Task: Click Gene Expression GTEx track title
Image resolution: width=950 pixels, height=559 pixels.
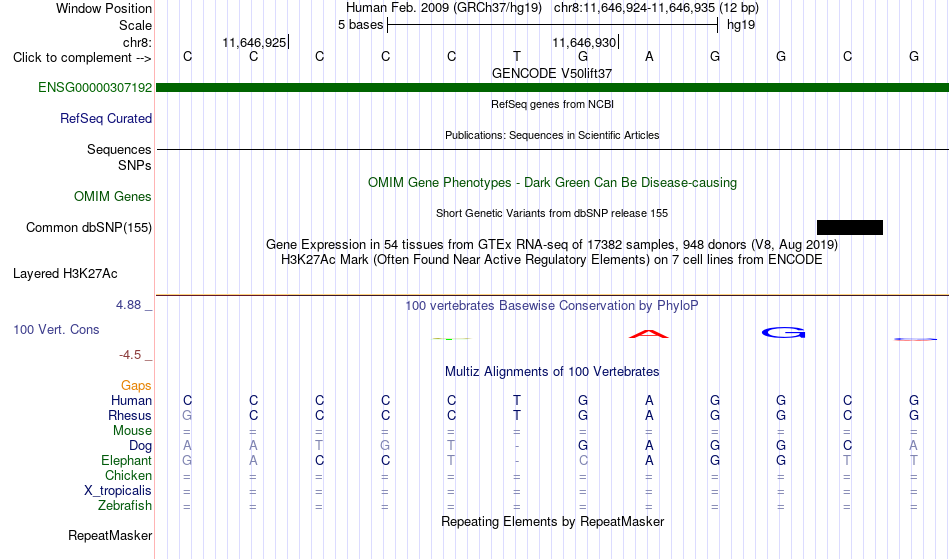Action: (552, 245)
